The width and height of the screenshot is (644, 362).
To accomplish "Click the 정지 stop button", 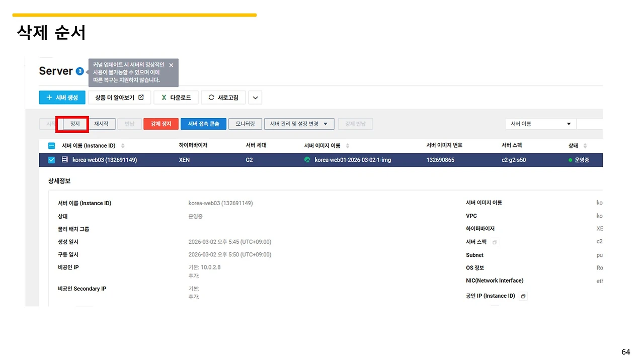I will point(75,124).
